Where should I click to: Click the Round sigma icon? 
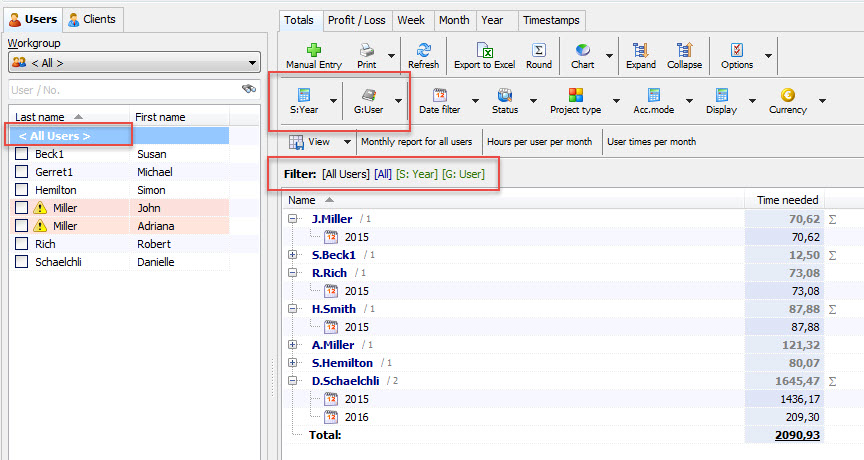538,50
